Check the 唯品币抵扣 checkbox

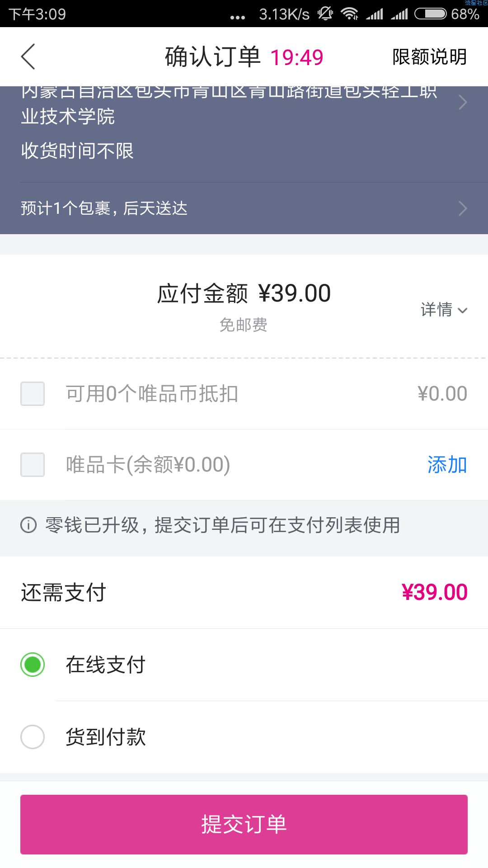point(33,394)
